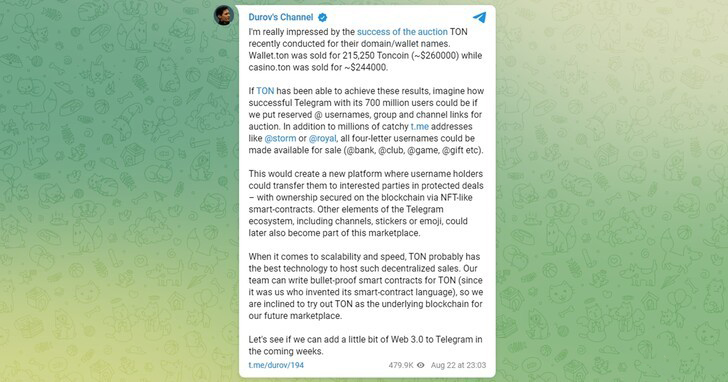Open the @storm username link
This screenshot has height=382, width=728.
(x=280, y=138)
